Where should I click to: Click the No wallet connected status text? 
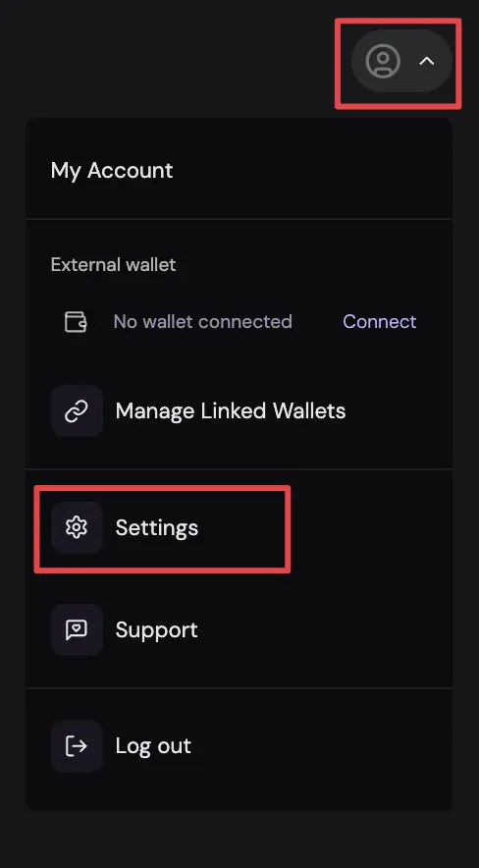pos(202,322)
